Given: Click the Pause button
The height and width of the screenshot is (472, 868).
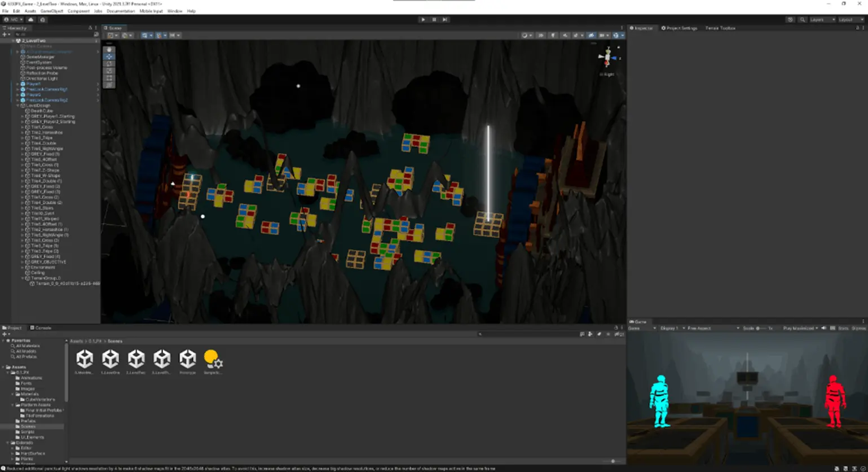Looking at the screenshot, I should (434, 20).
